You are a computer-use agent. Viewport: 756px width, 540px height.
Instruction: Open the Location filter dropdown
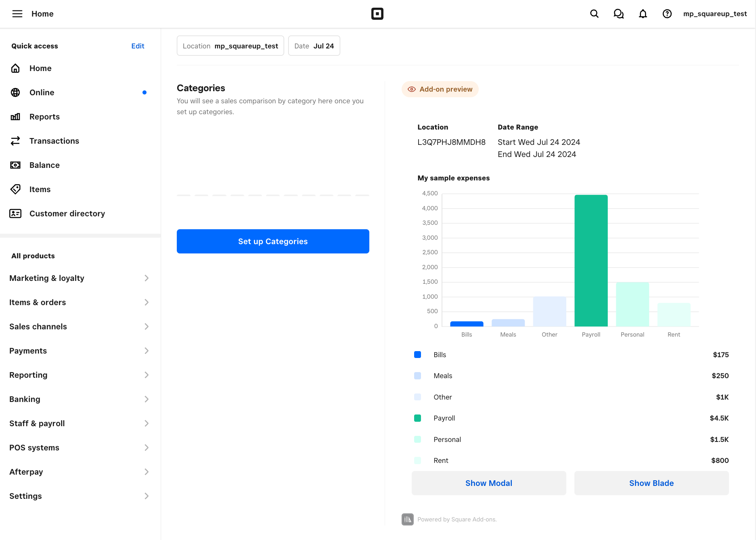[230, 46]
